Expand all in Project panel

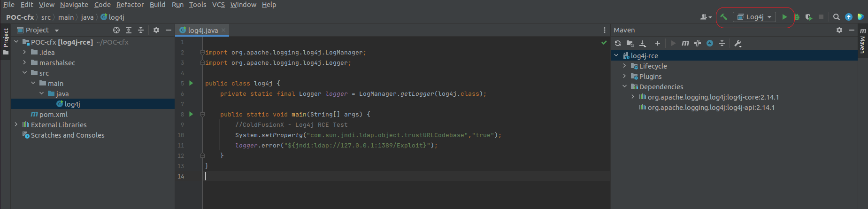129,30
